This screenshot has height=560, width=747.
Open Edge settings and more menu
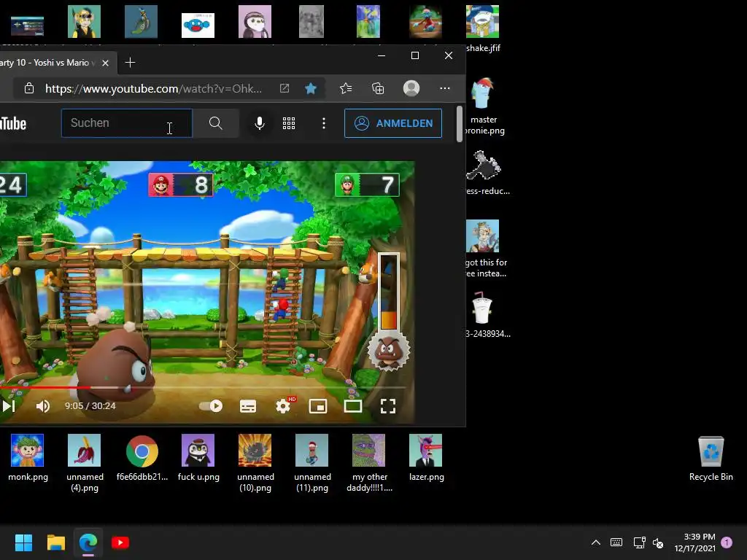444,88
